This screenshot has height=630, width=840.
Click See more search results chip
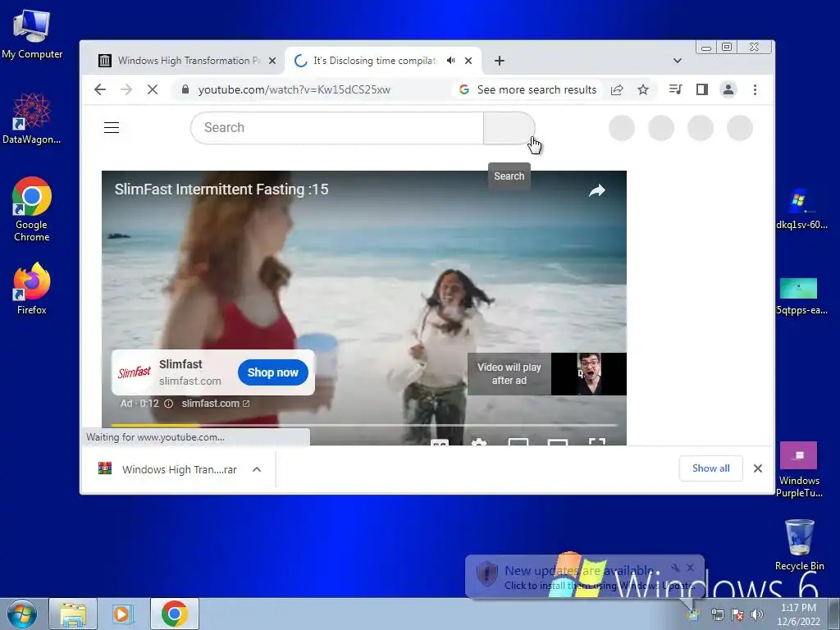pyautogui.click(x=529, y=89)
